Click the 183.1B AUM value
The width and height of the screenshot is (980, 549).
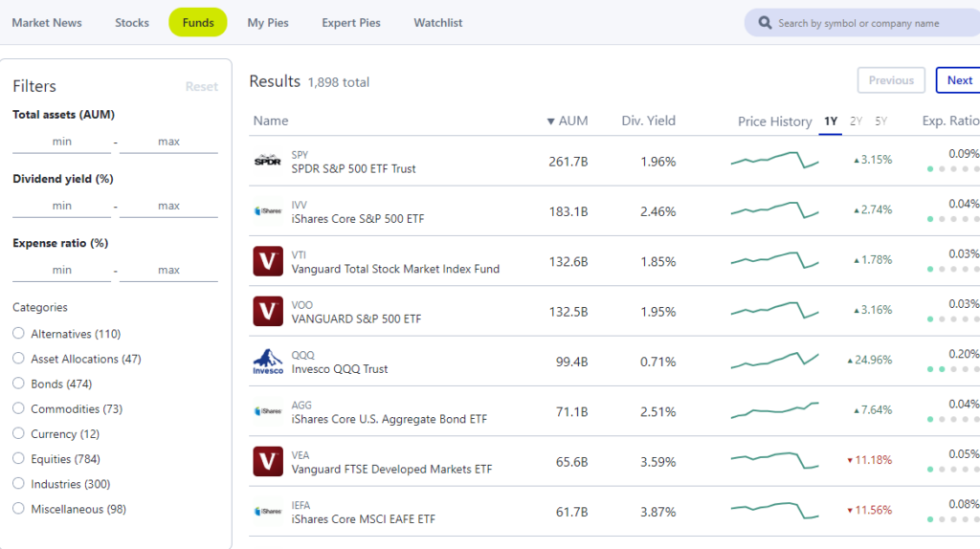[x=568, y=211]
